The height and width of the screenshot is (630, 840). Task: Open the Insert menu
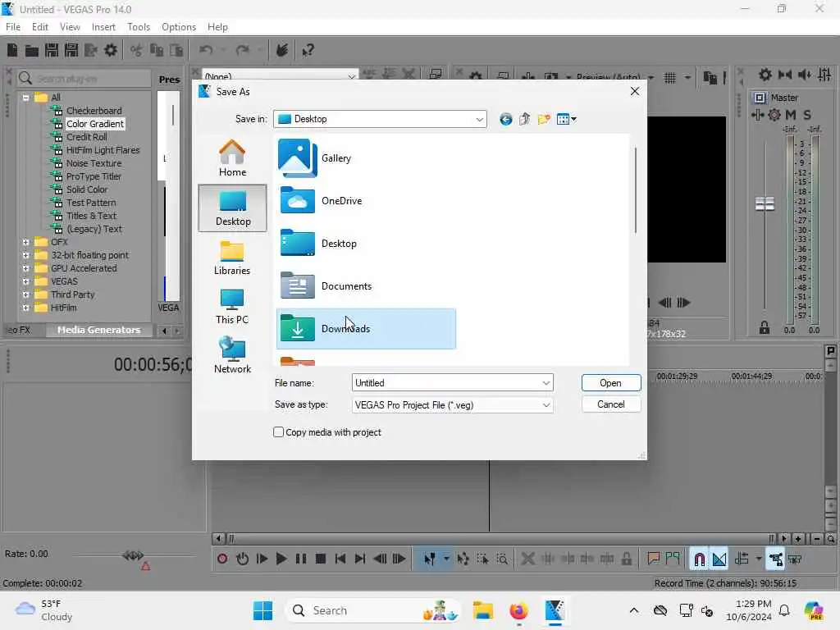103,27
